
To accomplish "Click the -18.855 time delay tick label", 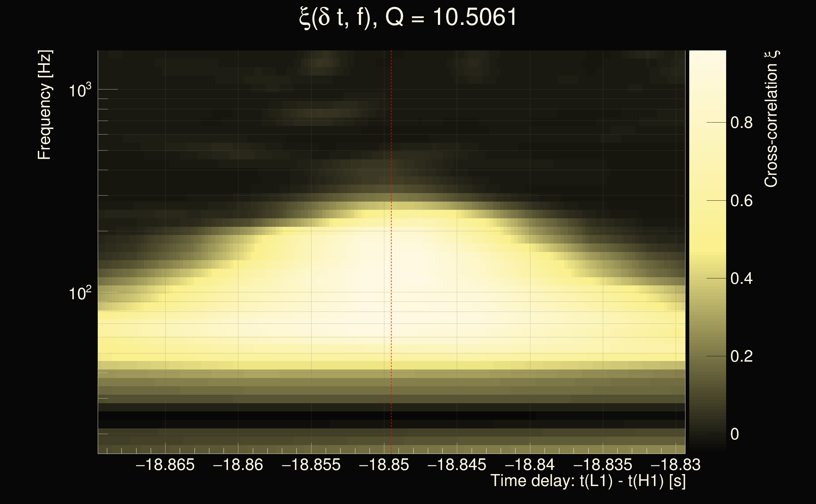I will click(x=311, y=465).
